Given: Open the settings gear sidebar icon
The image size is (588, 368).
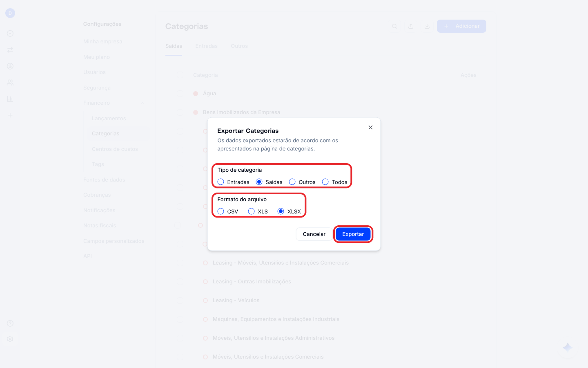Looking at the screenshot, I should tap(10, 339).
